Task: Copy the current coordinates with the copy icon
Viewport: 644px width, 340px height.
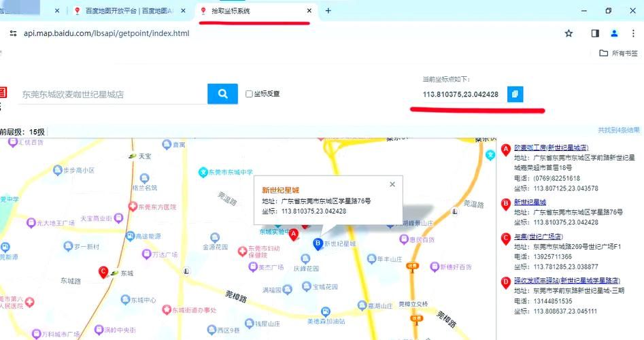Action: pyautogui.click(x=515, y=94)
